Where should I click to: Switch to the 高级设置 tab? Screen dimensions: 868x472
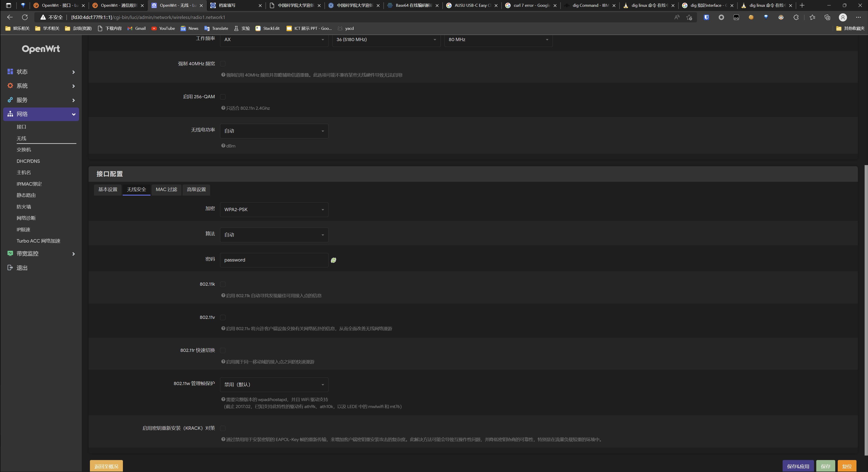coord(196,190)
